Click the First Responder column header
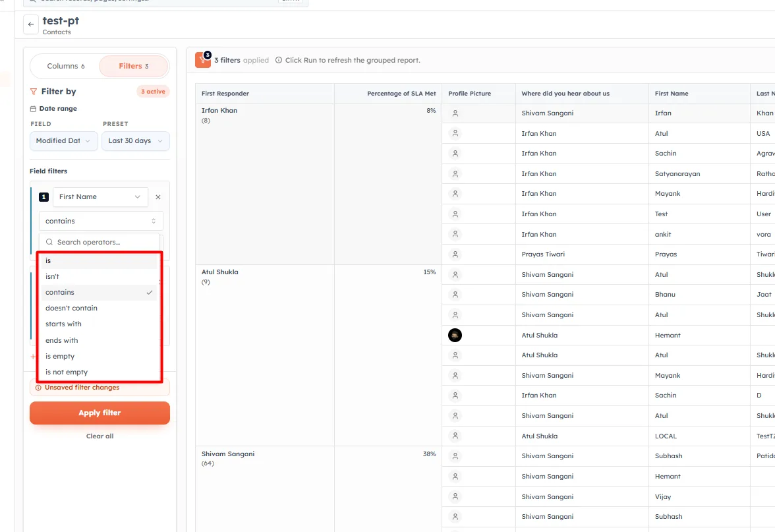This screenshot has height=532, width=775. click(x=264, y=94)
